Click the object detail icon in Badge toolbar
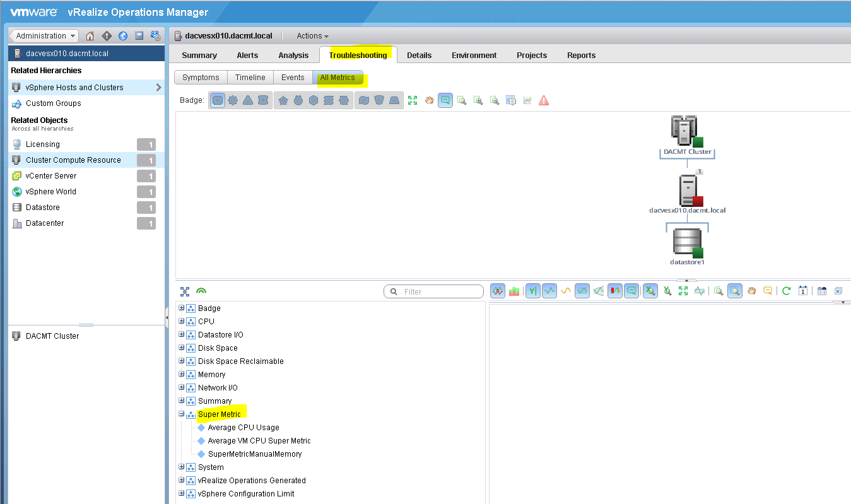Screen dimensions: 851x504 (511, 100)
